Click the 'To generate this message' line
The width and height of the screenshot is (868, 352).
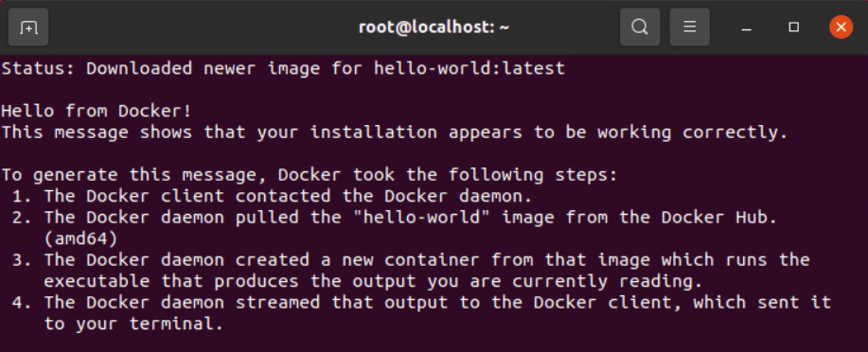310,175
